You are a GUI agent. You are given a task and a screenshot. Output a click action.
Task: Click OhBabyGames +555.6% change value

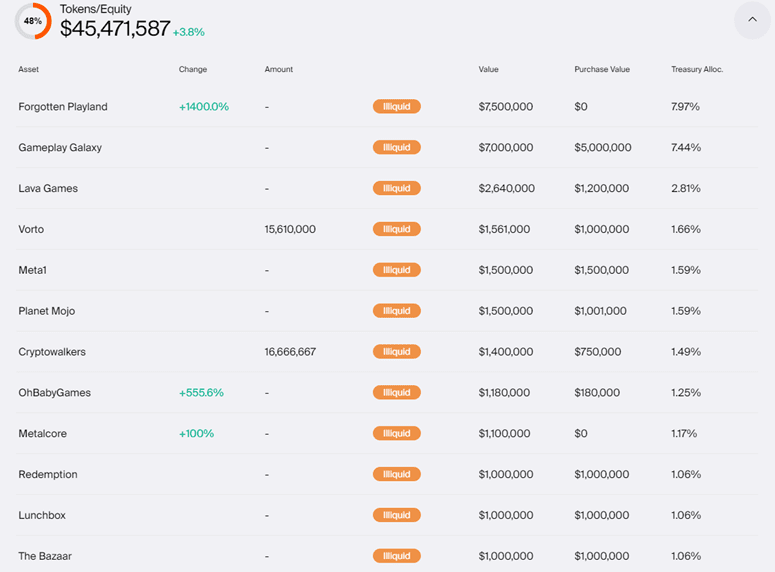(201, 393)
